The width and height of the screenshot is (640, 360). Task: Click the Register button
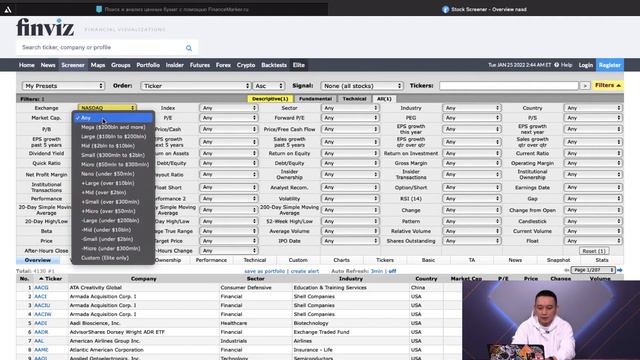(x=610, y=65)
